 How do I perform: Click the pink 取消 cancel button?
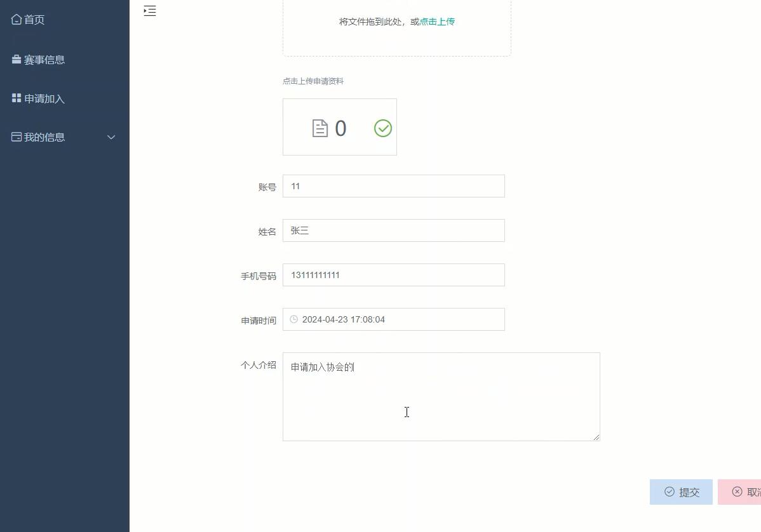click(x=739, y=492)
